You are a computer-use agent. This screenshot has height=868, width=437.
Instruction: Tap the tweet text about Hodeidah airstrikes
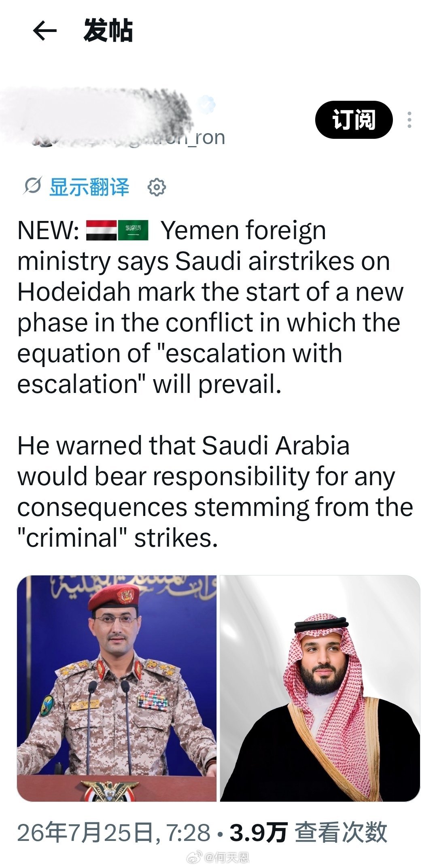point(210,307)
